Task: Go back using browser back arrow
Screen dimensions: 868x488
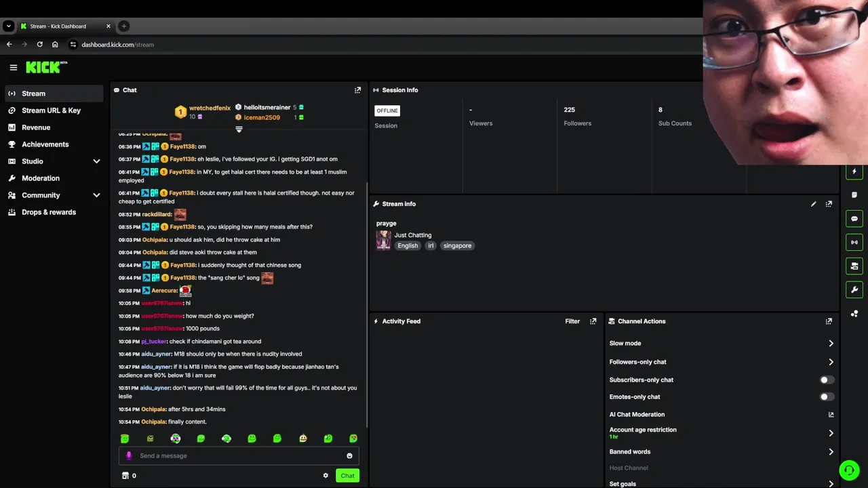Action: (9, 45)
